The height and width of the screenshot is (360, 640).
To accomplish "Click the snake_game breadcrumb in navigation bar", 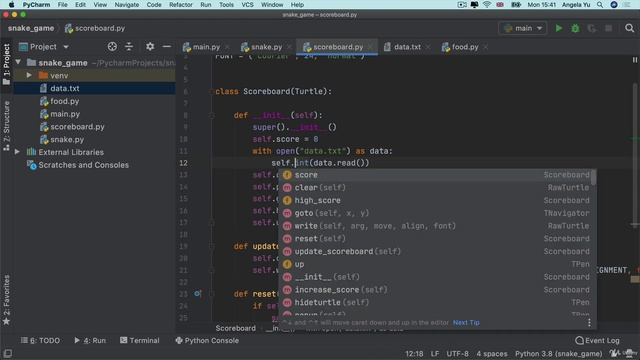I will point(31,28).
